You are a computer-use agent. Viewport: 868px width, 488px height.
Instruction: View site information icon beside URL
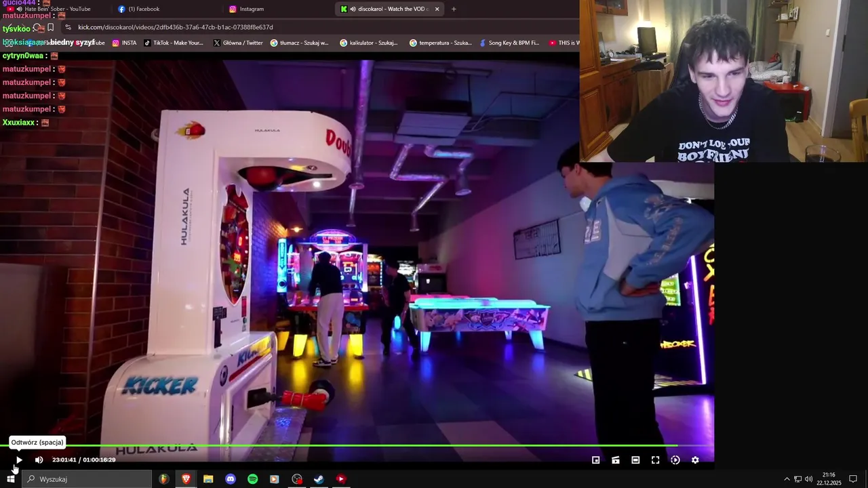tap(68, 27)
